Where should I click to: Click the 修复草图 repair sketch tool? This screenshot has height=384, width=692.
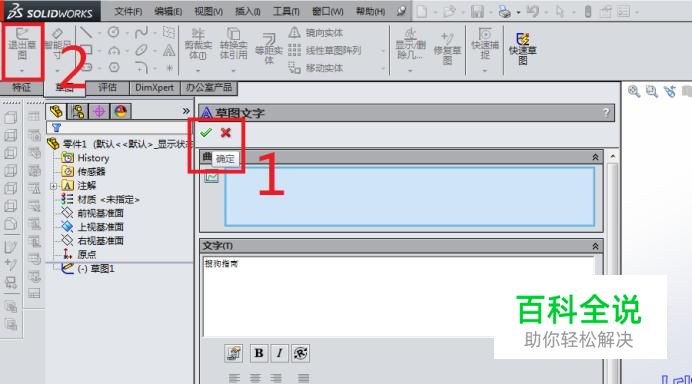point(447,49)
